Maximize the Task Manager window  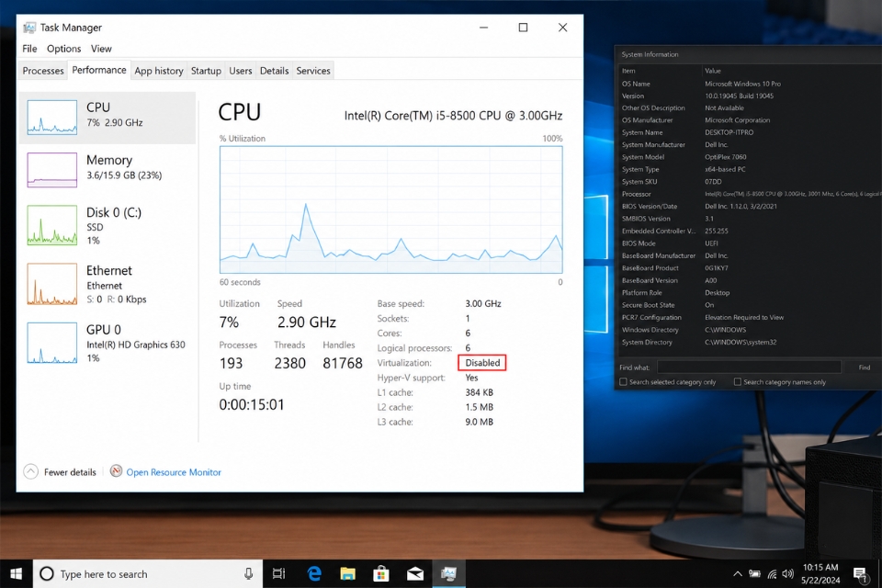tap(523, 28)
